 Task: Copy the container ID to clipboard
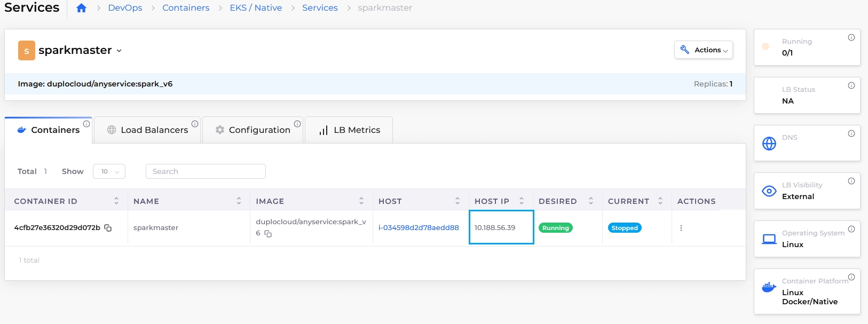click(108, 228)
